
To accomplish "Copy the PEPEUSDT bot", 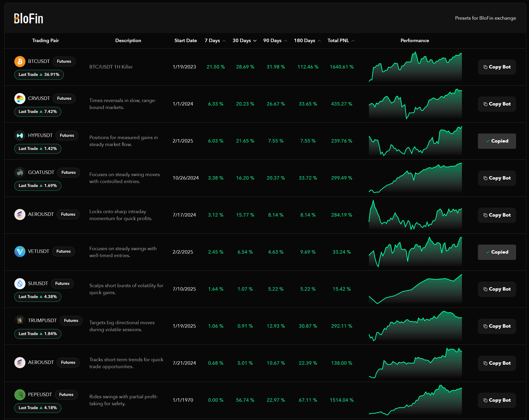I will tap(497, 401).
